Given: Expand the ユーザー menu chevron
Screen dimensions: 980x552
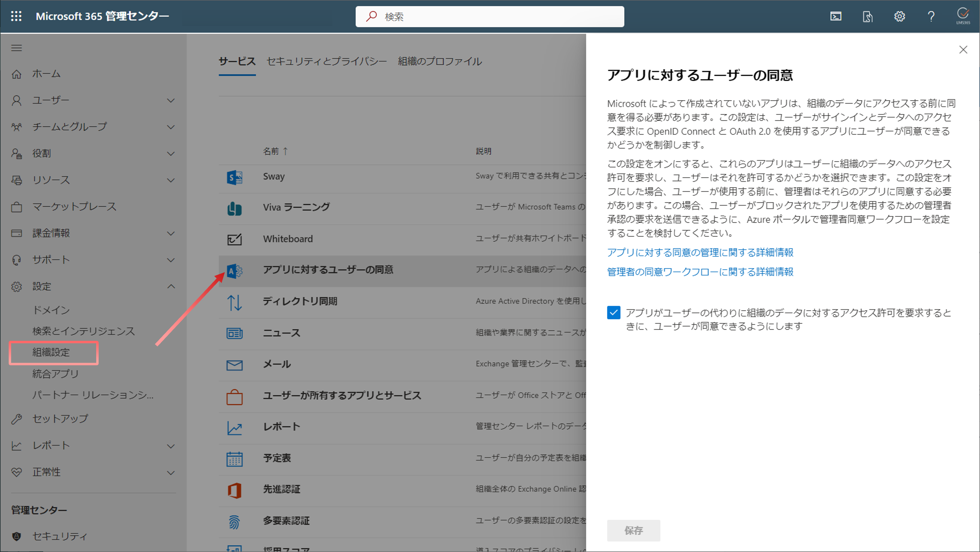Looking at the screenshot, I should pos(171,100).
